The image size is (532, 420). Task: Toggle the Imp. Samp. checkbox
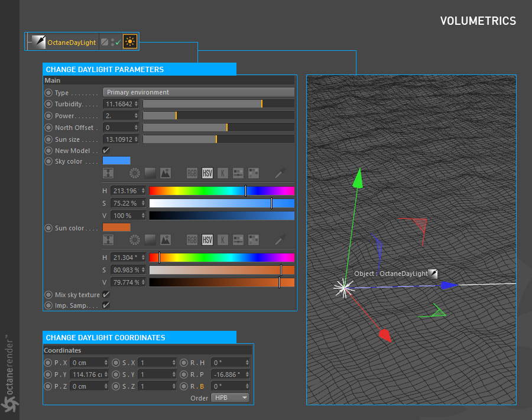[x=106, y=305]
